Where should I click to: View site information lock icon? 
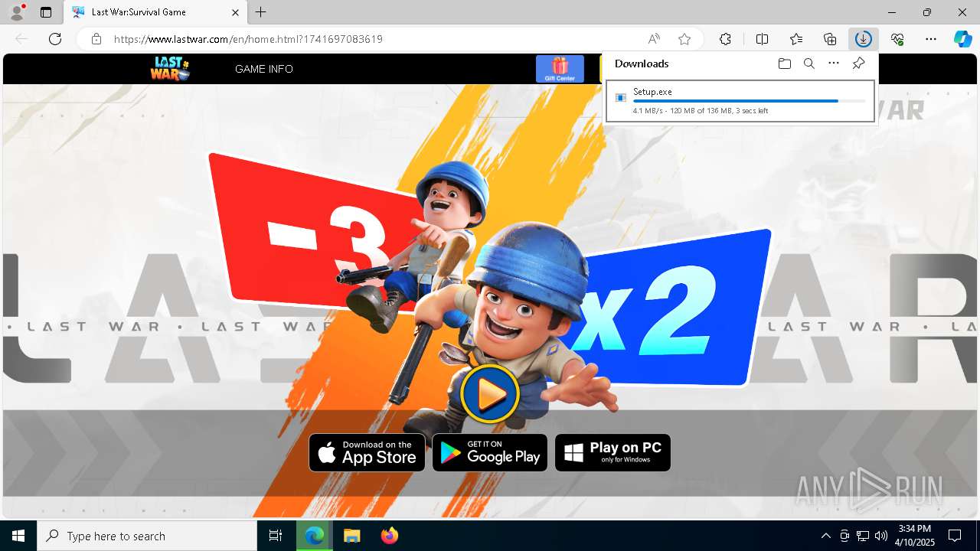(x=96, y=39)
